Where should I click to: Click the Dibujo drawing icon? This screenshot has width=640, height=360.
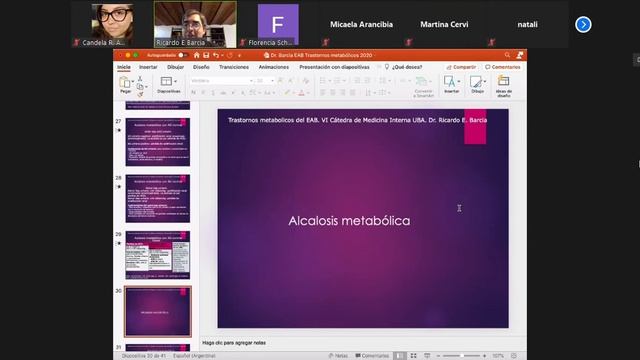tap(476, 82)
